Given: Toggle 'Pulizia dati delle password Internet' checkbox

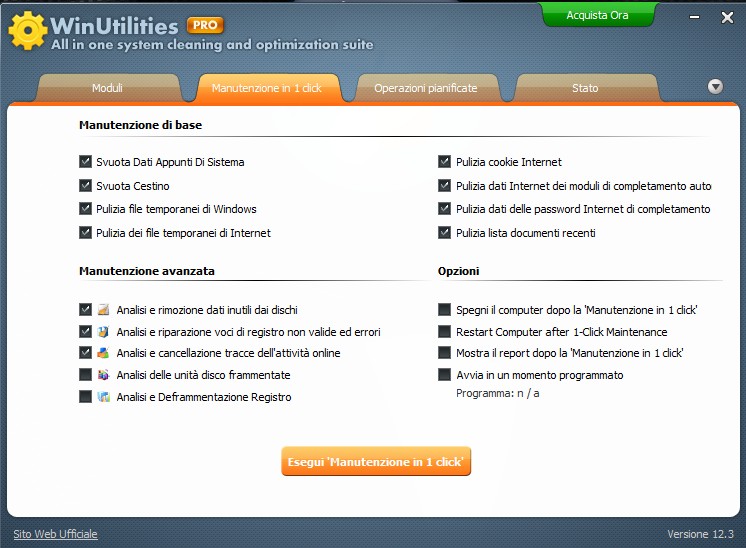Looking at the screenshot, I should [444, 209].
